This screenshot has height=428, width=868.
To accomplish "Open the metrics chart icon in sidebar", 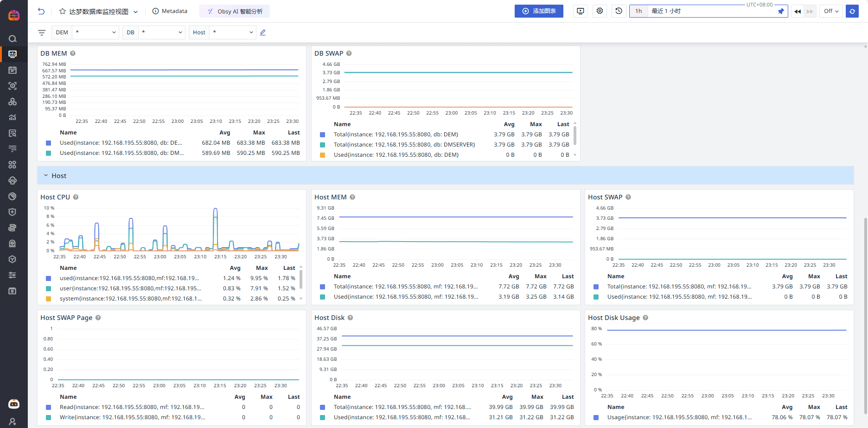I will pos(13,117).
